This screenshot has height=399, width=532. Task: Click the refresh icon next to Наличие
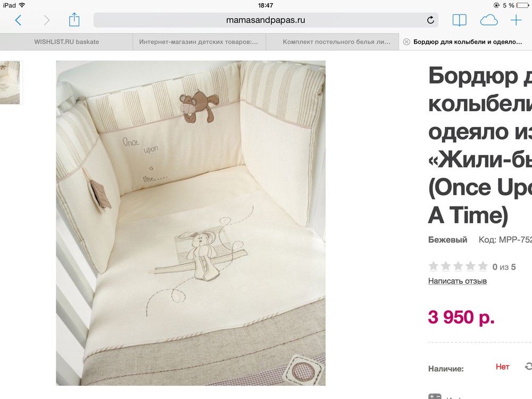tap(529, 367)
